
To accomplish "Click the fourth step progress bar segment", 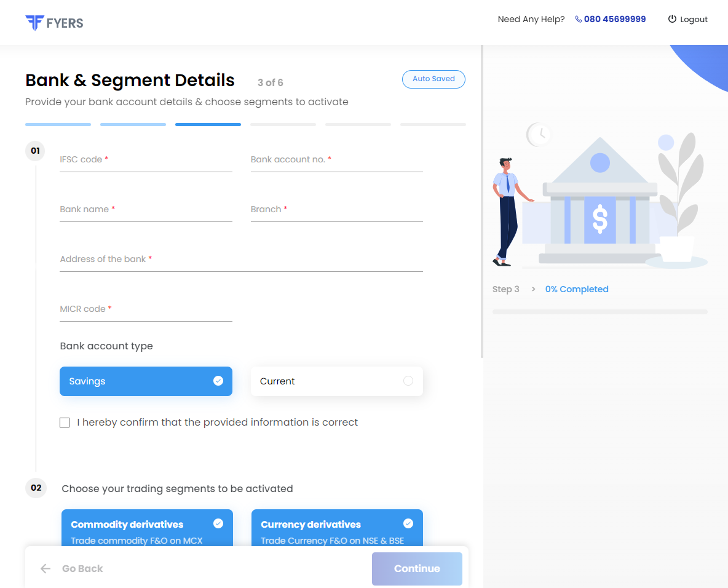I will tap(283, 124).
